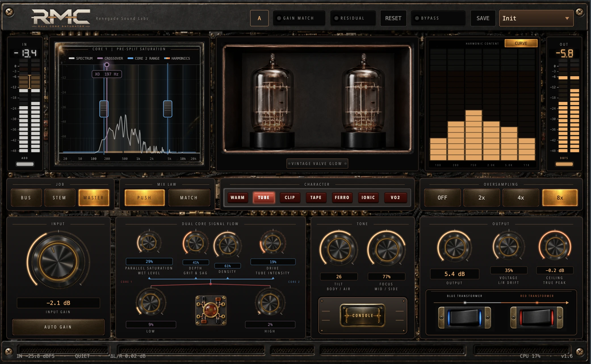This screenshot has width=591, height=364.
Task: Click the Tilt Body/Air knob
Action: 339,249
